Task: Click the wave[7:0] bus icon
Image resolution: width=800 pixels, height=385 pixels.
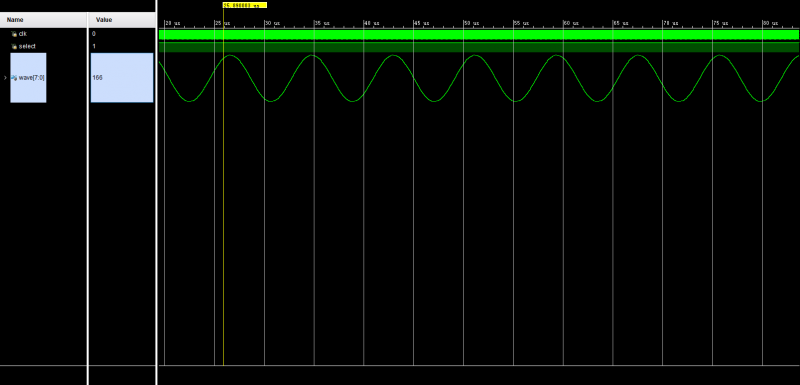Action: pos(14,78)
